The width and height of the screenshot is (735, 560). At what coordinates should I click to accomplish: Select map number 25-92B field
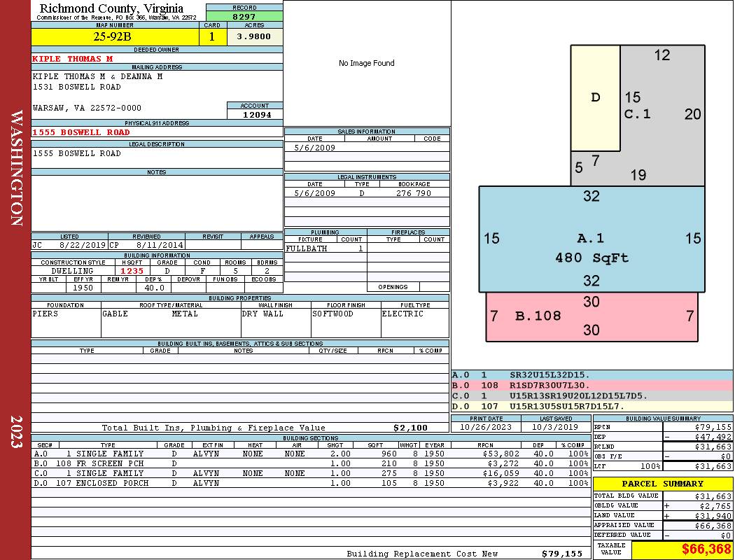pos(115,36)
